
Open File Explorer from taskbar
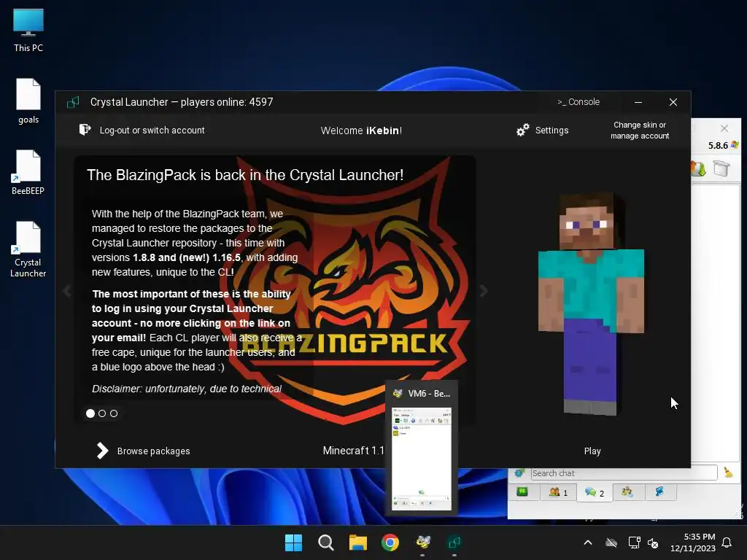coord(357,542)
